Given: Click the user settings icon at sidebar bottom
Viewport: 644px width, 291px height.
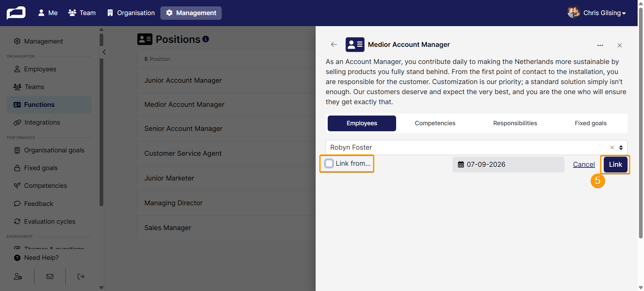Looking at the screenshot, I should click(18, 277).
